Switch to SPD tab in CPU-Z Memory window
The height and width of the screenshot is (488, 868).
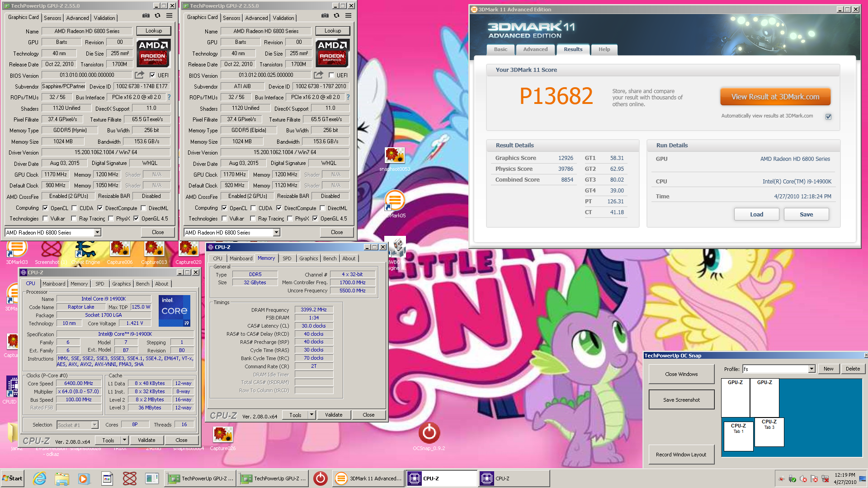coord(287,258)
